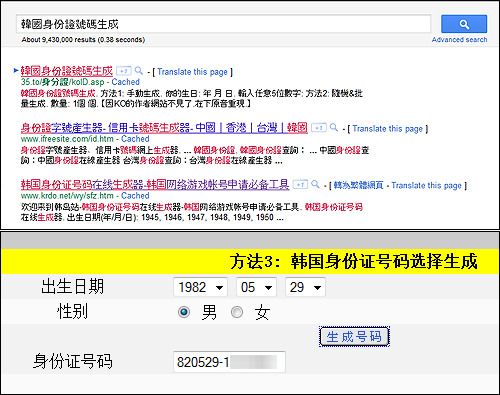Click the green URL www.krdo.net/wy/sfz.htm

pyautogui.click(x=67, y=196)
